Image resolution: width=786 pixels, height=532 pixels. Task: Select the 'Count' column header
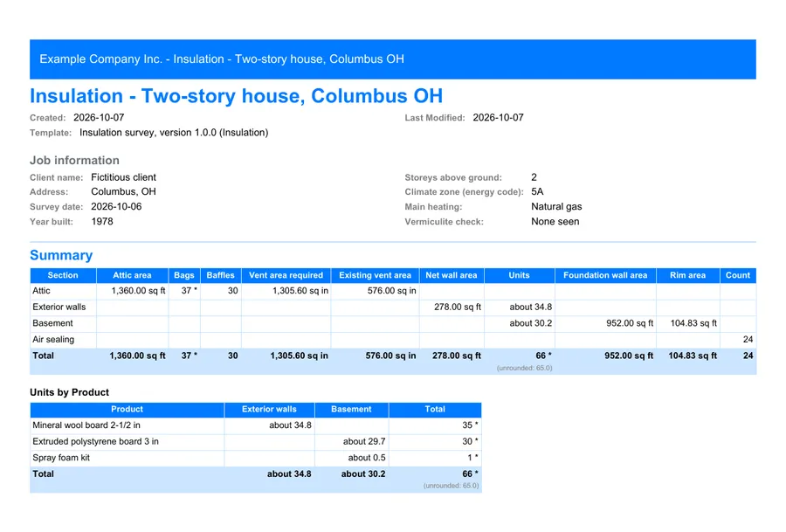738,275
